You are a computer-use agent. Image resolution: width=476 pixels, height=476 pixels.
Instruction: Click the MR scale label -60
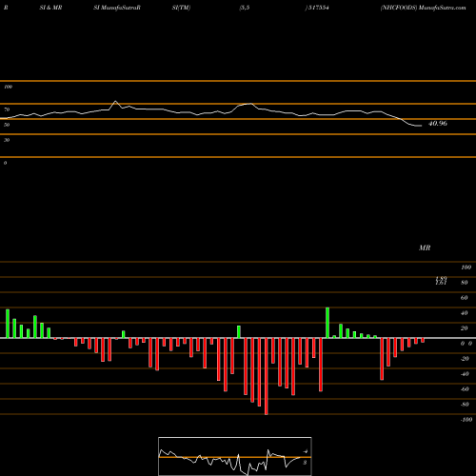(x=465, y=389)
